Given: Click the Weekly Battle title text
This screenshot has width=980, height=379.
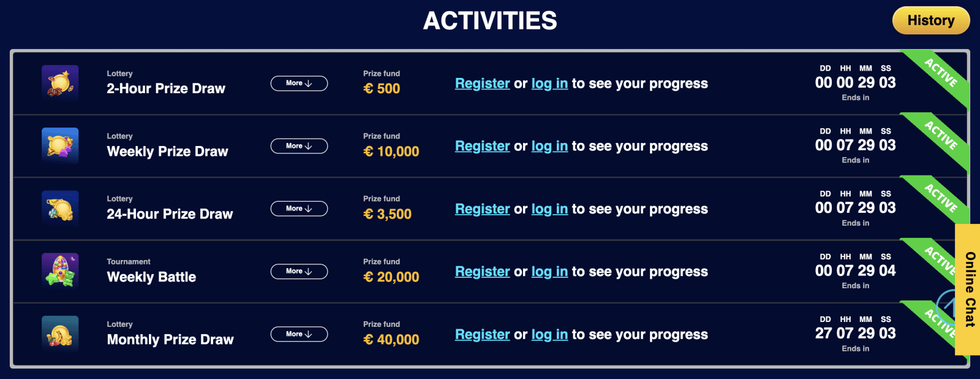Looking at the screenshot, I should pos(151,277).
